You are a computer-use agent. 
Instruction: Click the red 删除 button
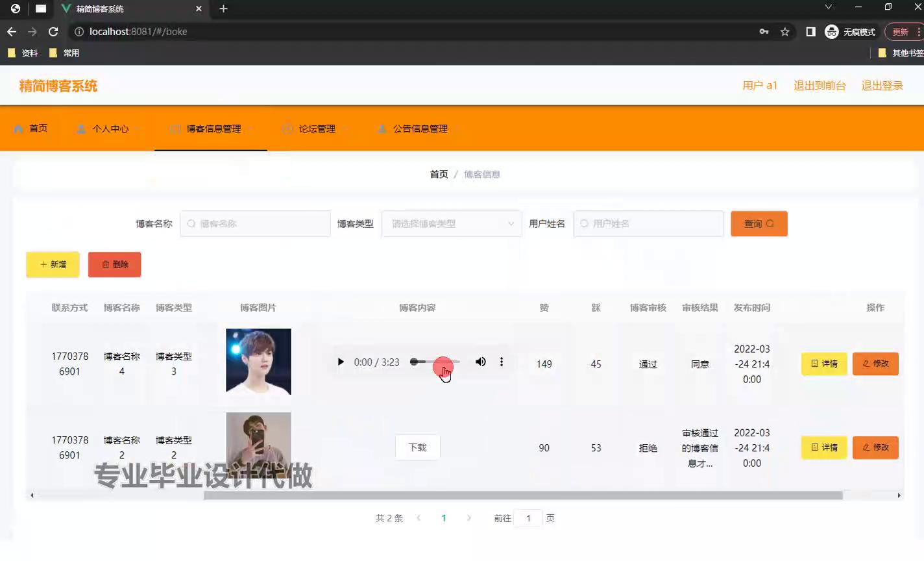coord(114,264)
